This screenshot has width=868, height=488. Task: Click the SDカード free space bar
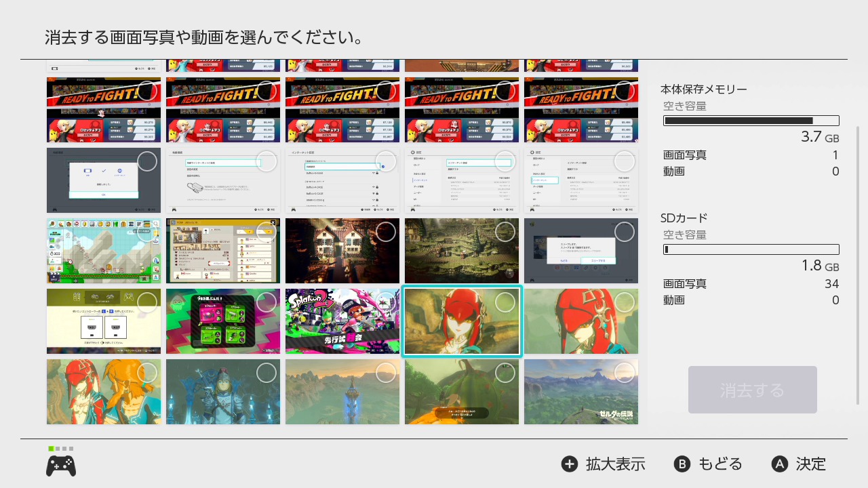pos(751,249)
